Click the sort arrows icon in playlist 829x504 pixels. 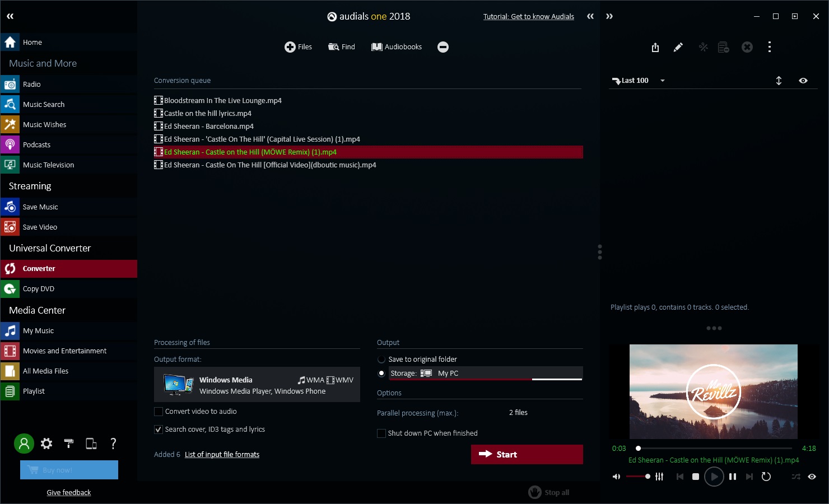(779, 81)
